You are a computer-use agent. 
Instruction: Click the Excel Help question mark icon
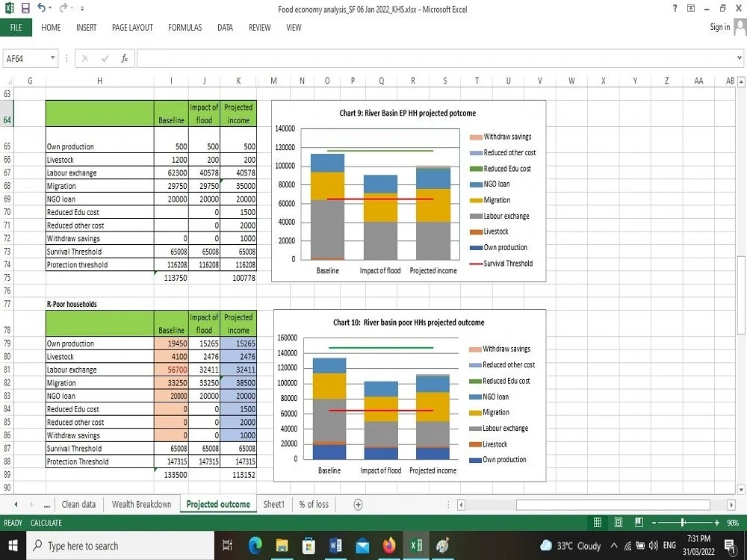pyautogui.click(x=675, y=8)
